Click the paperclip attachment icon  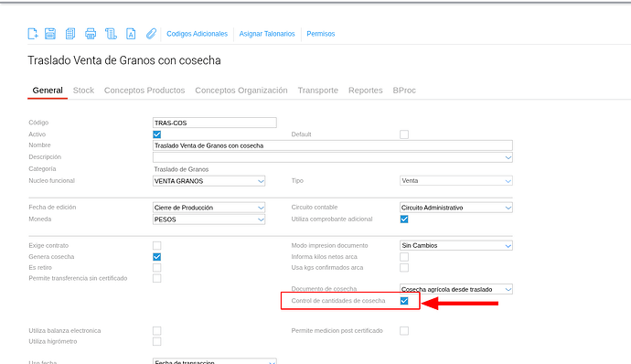point(151,34)
